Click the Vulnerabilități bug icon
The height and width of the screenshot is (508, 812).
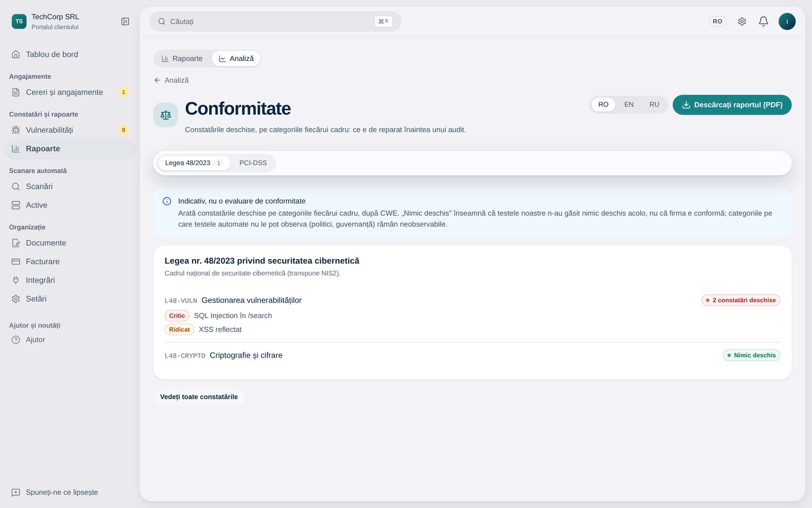coord(16,130)
